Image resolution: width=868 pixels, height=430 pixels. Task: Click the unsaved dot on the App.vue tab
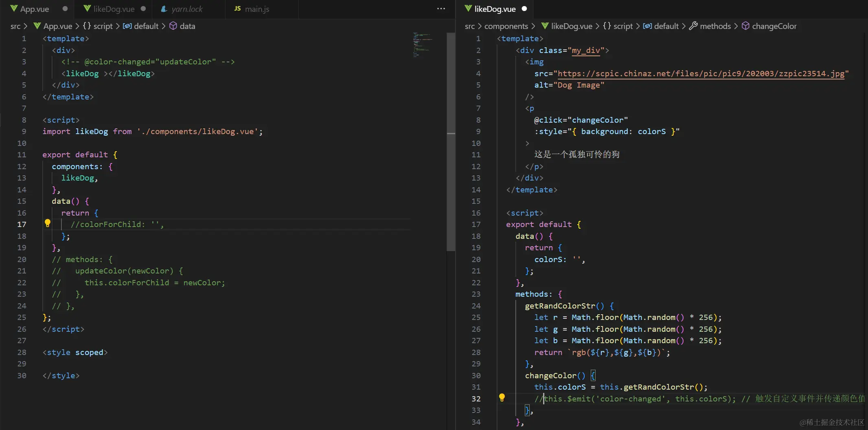65,9
